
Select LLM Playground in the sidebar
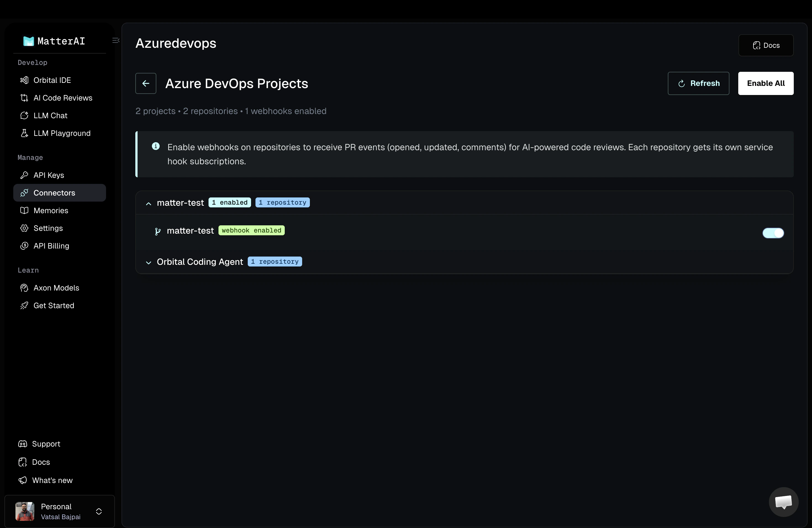(62, 133)
